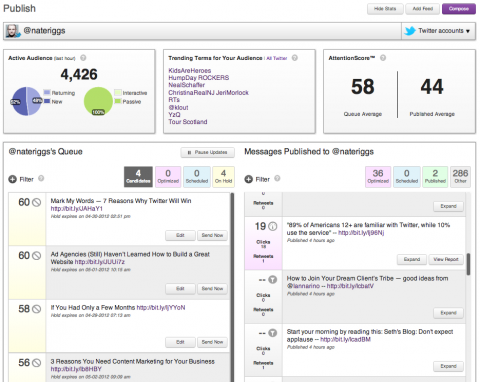Click the Returning versus New pie chart
This screenshot has height=382, width=480.
click(27, 101)
